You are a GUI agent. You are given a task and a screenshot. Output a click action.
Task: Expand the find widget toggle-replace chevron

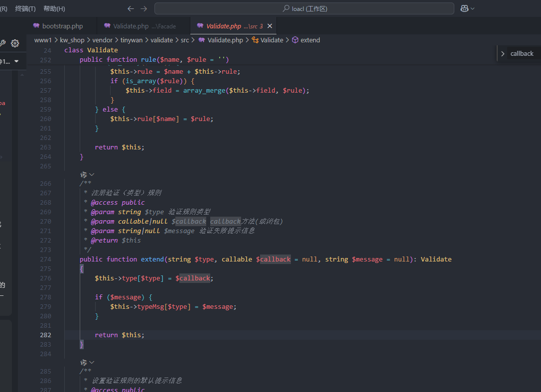point(503,53)
